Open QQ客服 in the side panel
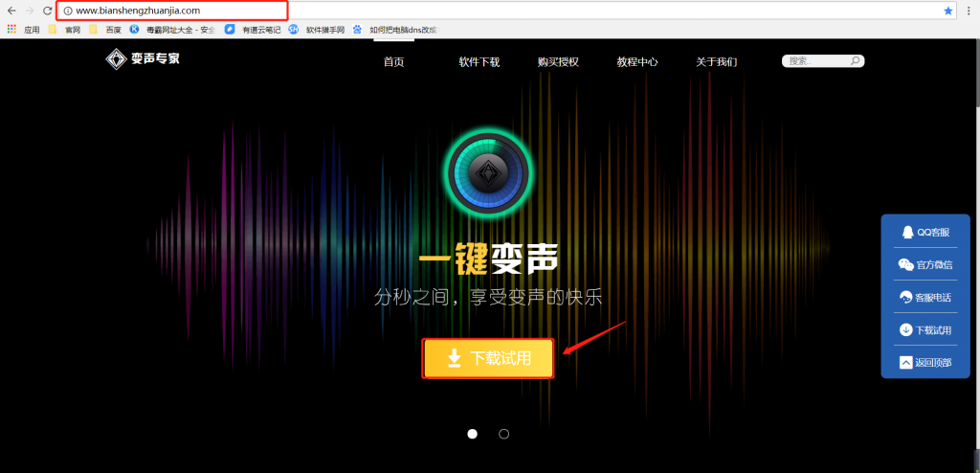The height and width of the screenshot is (473, 980). click(x=925, y=232)
